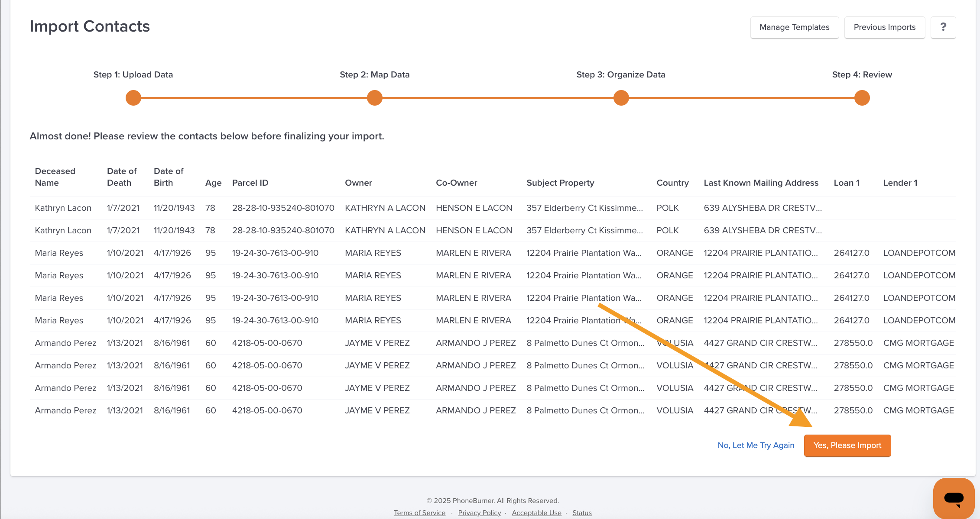Click the Step 1 Upload Data circle
980x519 pixels.
tap(133, 98)
